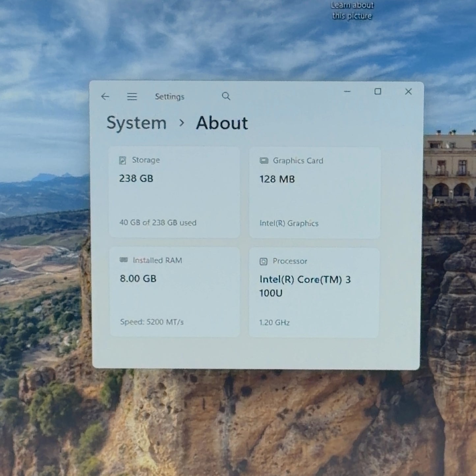Screen dimensions: 476x476
Task: Click the Graphics Card icon
Action: [x=264, y=160]
